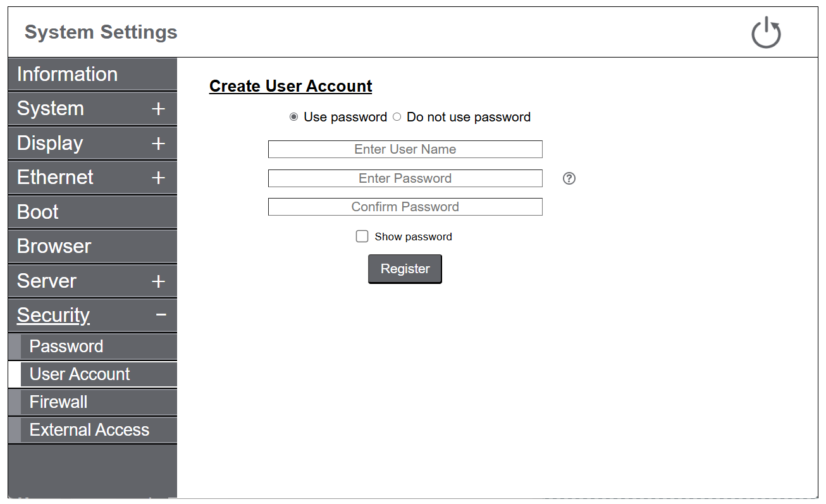Select the User Account submenu item
The width and height of the screenshot is (826, 504).
80,374
